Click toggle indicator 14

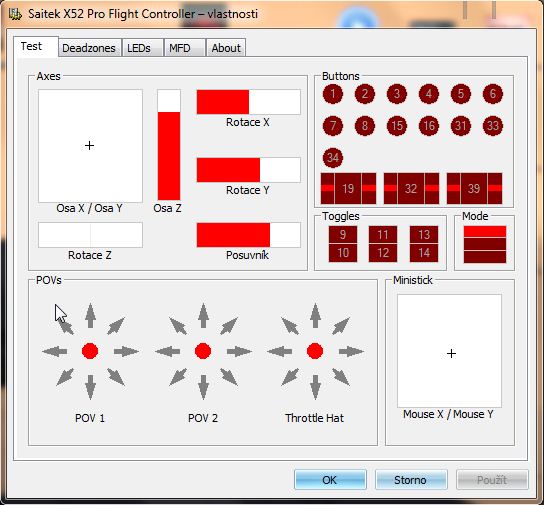click(424, 253)
